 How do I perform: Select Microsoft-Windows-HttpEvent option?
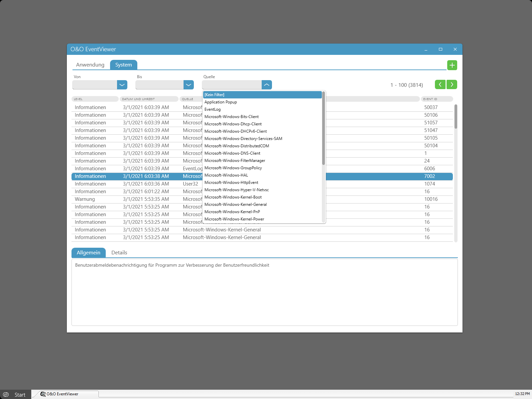click(262, 183)
